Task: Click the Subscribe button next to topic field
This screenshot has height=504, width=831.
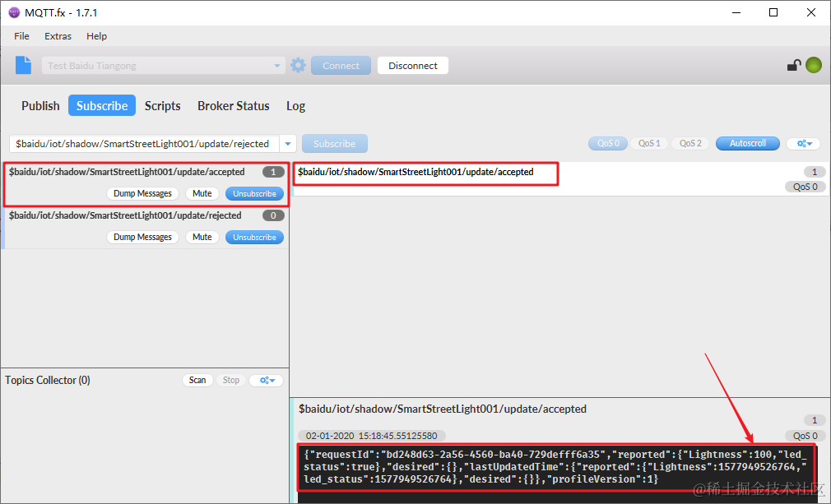Action: [x=334, y=143]
